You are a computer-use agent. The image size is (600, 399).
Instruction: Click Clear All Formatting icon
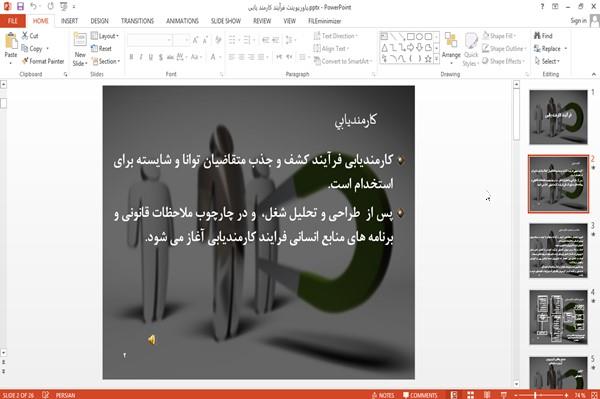point(218,40)
